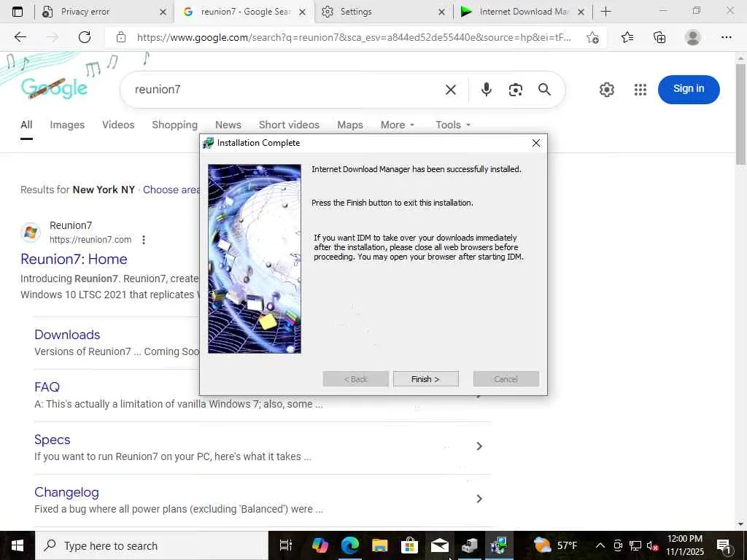Open the result options three-dot menu
The height and width of the screenshot is (560, 747).
pos(144,239)
